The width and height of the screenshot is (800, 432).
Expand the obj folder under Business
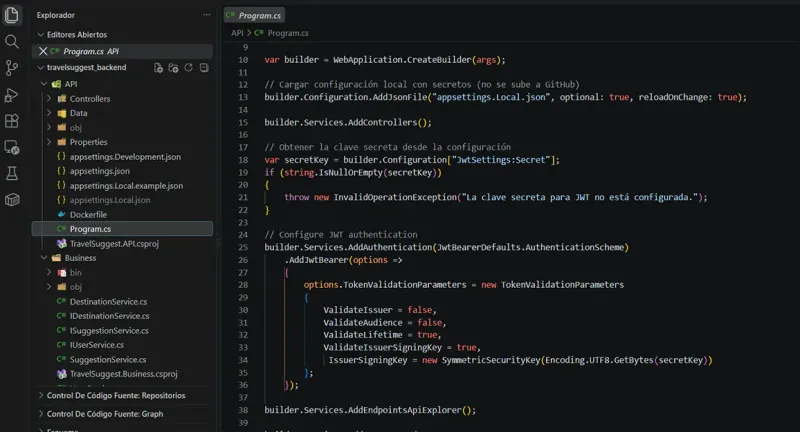pyautogui.click(x=49, y=287)
